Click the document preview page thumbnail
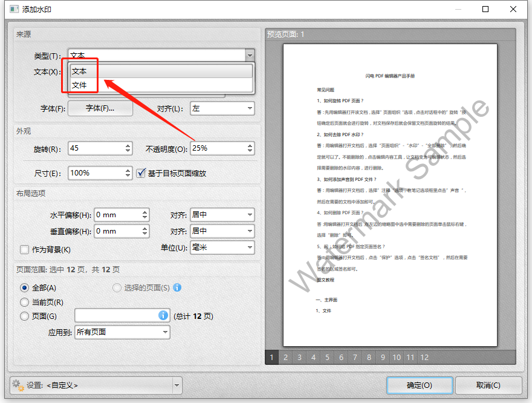The height and width of the screenshot is (403, 532). 390,195
